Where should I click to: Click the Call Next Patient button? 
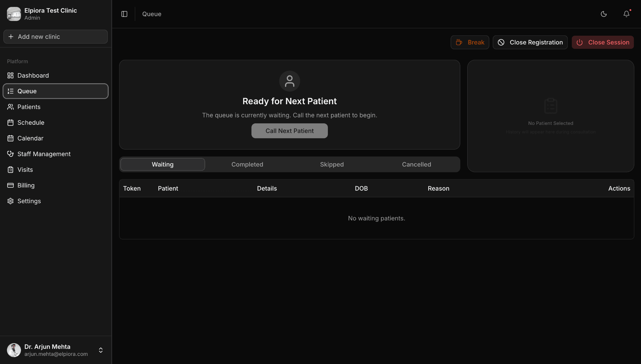click(289, 131)
